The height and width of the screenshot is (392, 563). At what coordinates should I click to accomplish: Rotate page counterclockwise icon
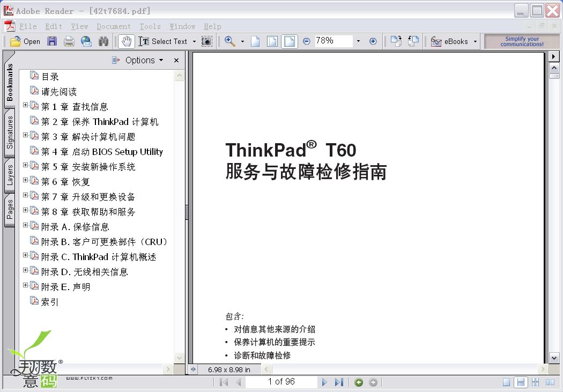tap(413, 41)
